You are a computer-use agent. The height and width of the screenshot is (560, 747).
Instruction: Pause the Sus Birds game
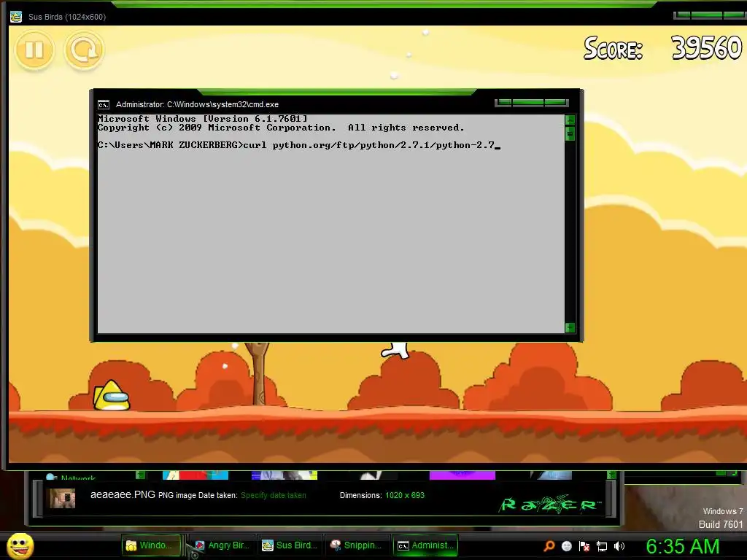[x=34, y=50]
